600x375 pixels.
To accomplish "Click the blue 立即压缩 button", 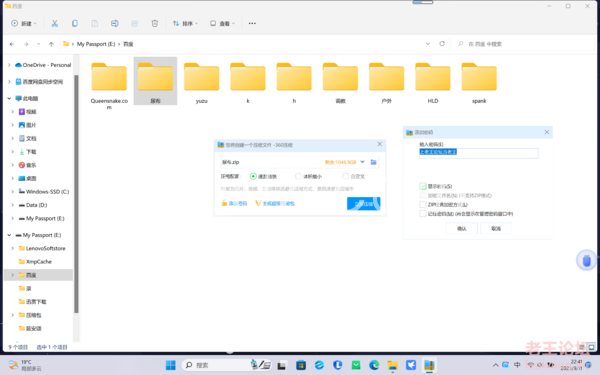I will pos(364,204).
